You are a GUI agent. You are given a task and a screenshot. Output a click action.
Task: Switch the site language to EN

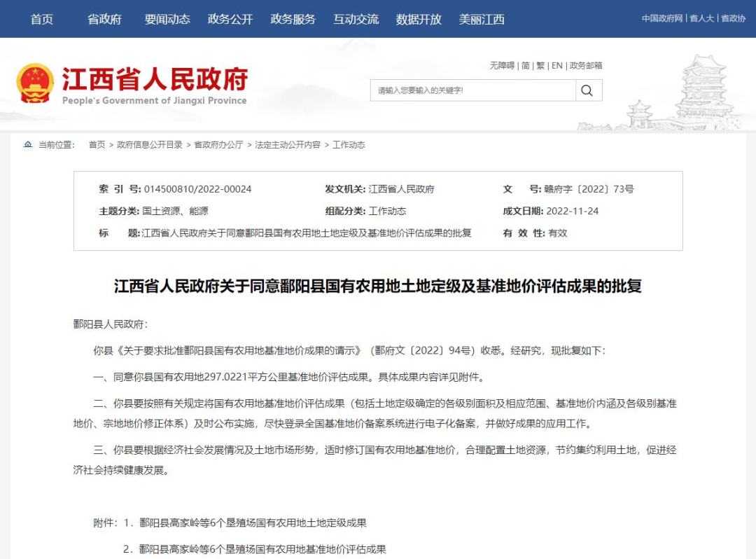(x=556, y=66)
